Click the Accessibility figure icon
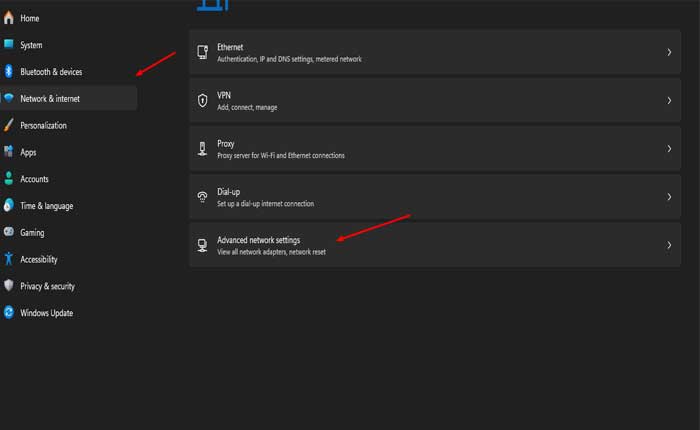 point(9,259)
